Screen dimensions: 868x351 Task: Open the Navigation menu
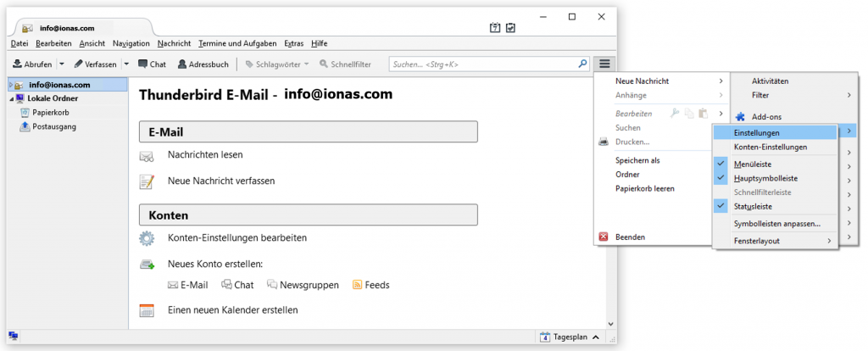tap(131, 43)
